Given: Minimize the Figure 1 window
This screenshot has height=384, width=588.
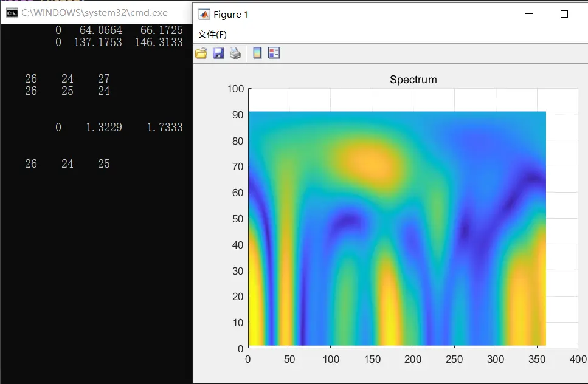Looking at the screenshot, I should [x=529, y=14].
